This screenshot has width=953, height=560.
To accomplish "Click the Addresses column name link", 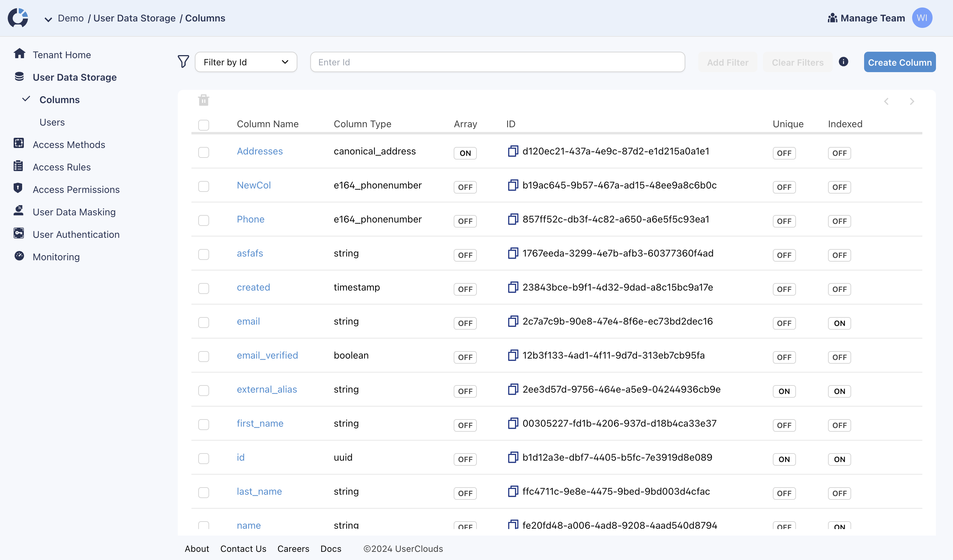I will [x=260, y=151].
